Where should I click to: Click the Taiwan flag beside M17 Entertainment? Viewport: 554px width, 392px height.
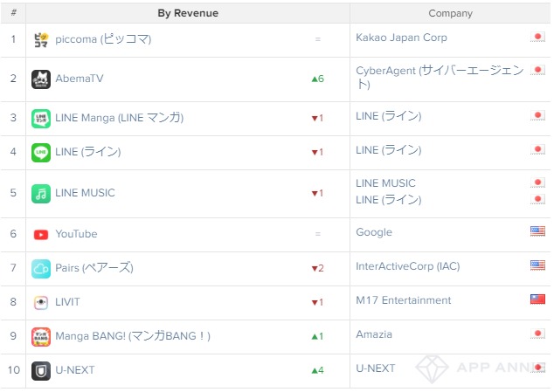click(537, 299)
